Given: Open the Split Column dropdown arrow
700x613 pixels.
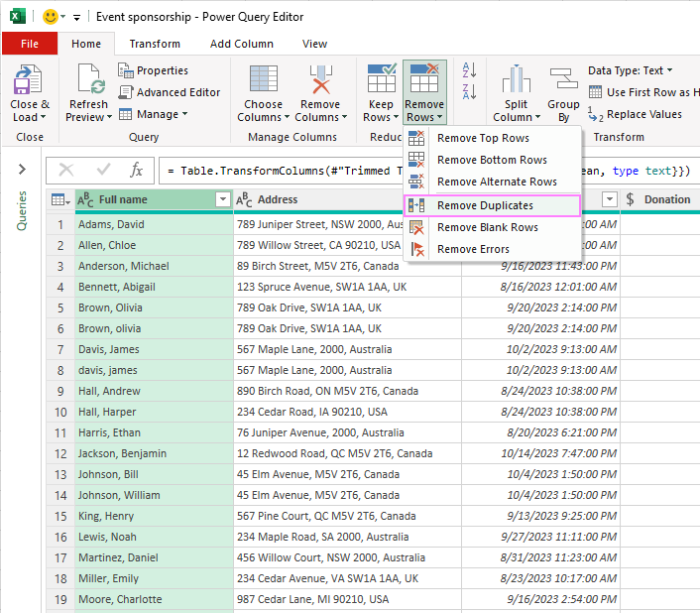Looking at the screenshot, I should point(537,117).
